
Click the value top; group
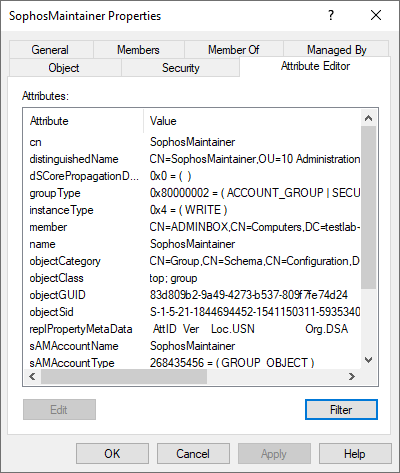[x=173, y=278]
